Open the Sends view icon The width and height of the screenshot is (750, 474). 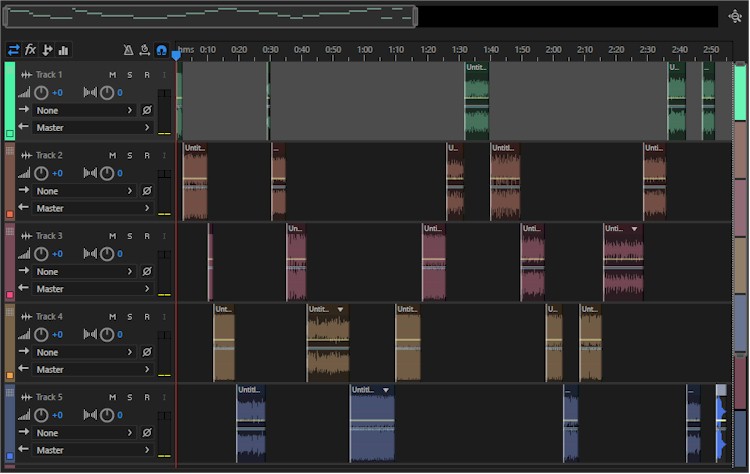(x=47, y=50)
